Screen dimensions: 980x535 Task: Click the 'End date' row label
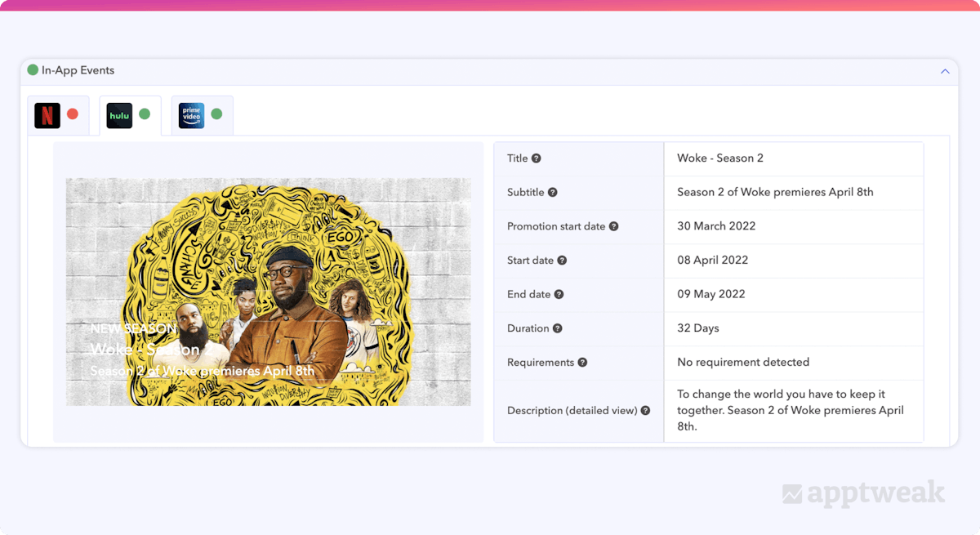tap(528, 295)
